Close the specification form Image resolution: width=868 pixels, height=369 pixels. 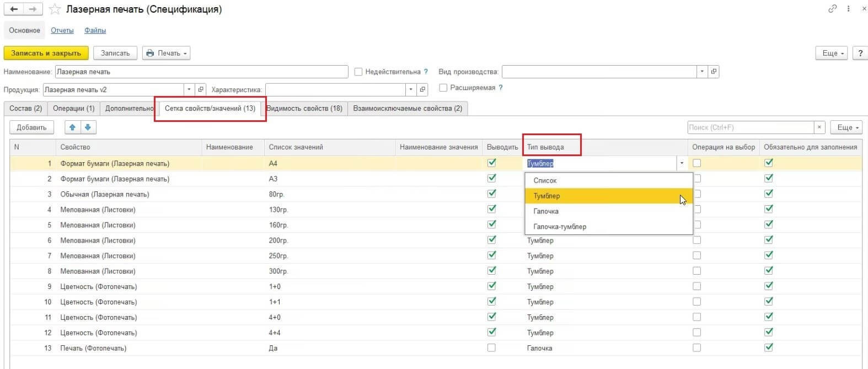tap(864, 9)
